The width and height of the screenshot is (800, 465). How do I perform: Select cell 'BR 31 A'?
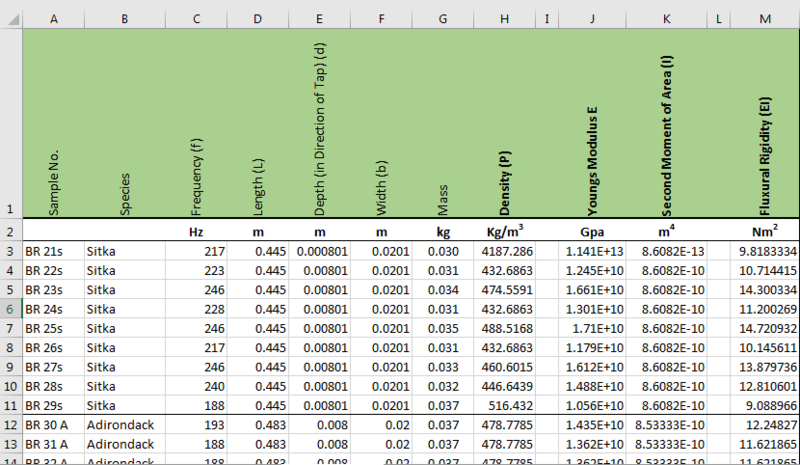pyautogui.click(x=54, y=444)
